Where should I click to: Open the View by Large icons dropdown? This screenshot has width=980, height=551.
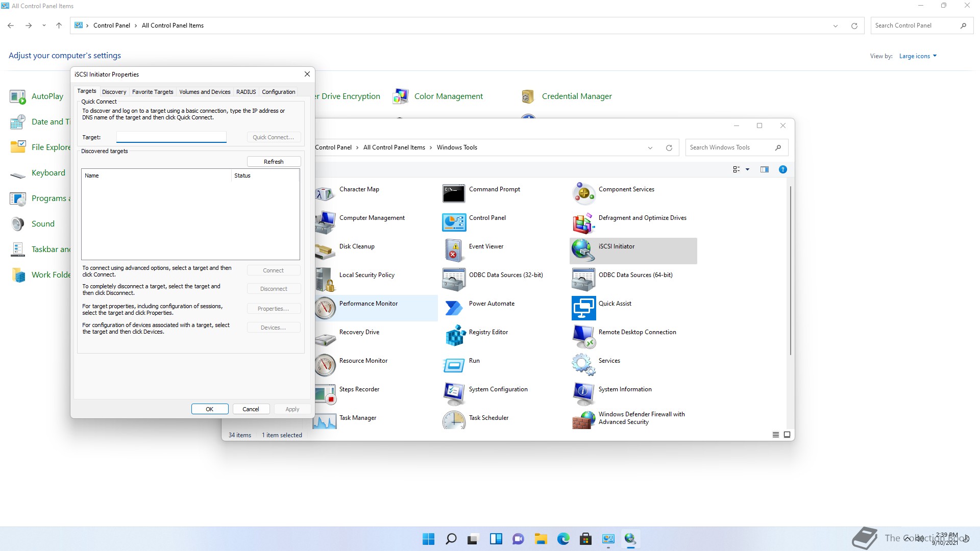918,56
